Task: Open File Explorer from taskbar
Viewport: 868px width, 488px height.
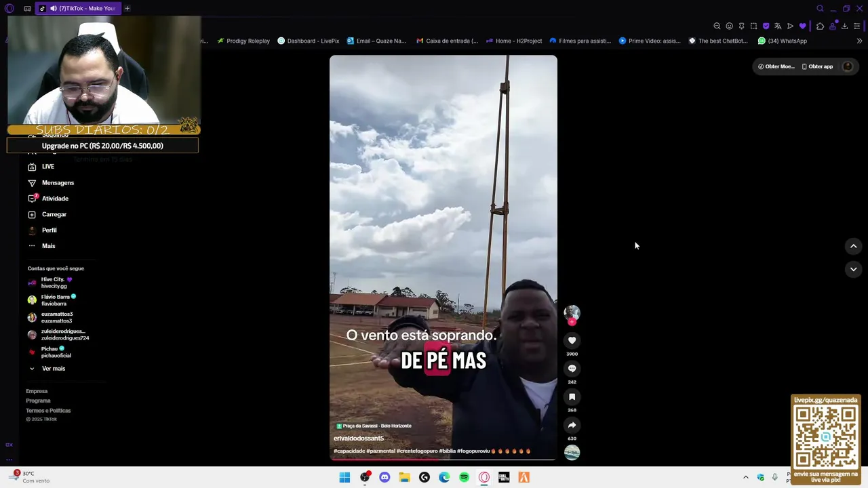Action: pyautogui.click(x=404, y=477)
